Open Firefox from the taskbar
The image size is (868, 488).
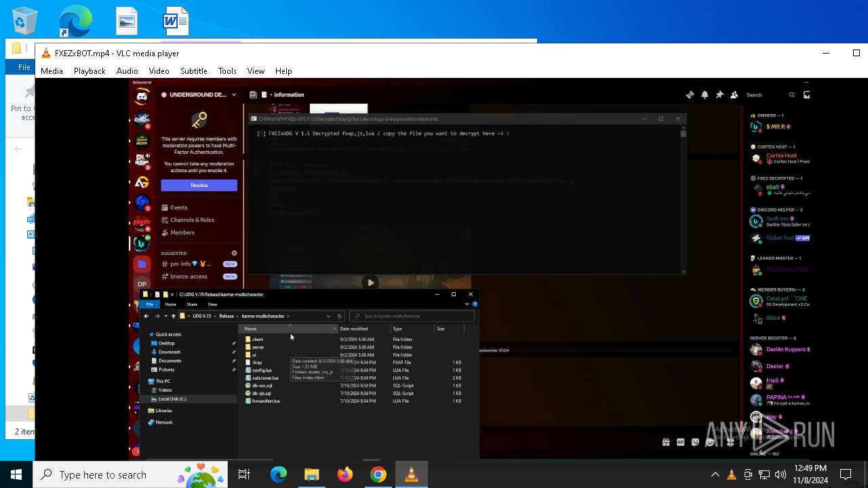click(344, 474)
